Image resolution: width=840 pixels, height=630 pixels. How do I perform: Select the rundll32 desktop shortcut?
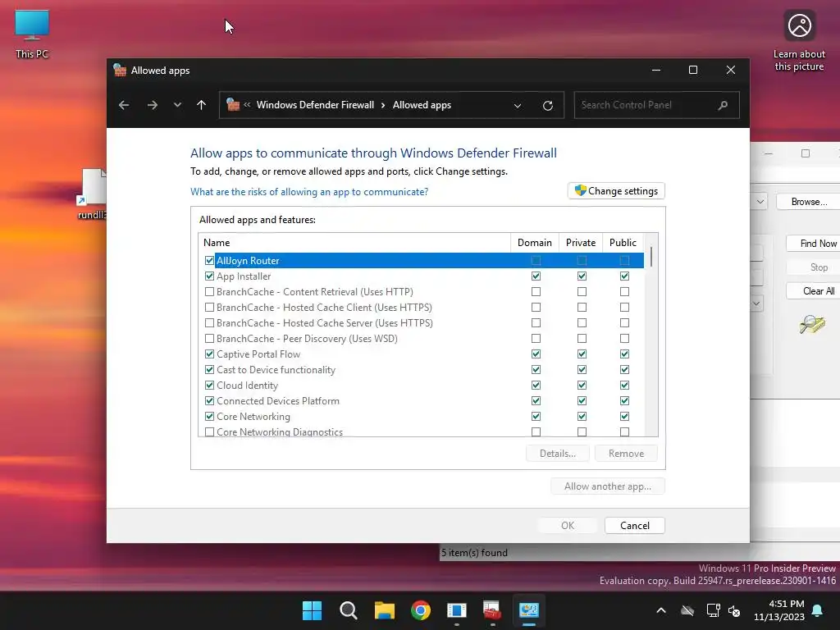click(94, 194)
